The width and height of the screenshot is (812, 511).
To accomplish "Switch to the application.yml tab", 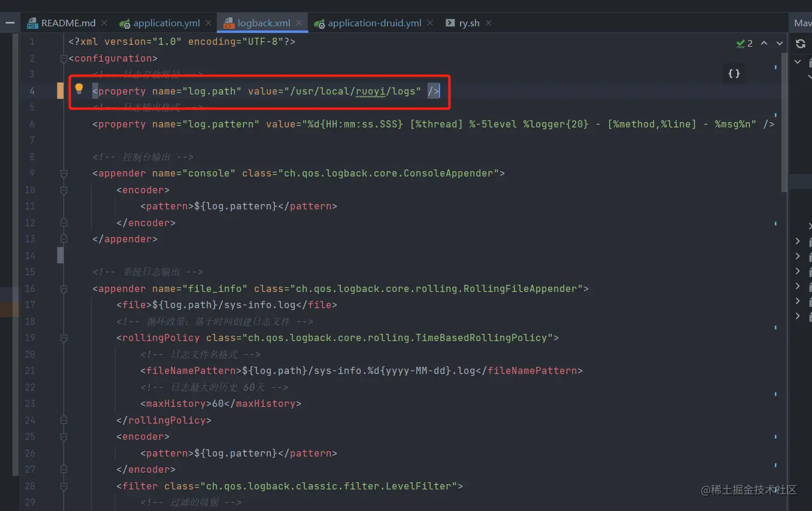I will [166, 23].
